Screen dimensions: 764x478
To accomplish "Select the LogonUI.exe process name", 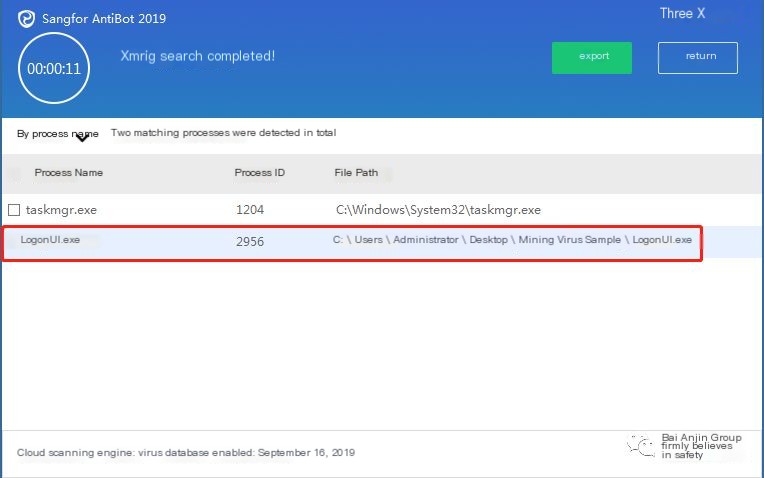I will click(x=50, y=240).
